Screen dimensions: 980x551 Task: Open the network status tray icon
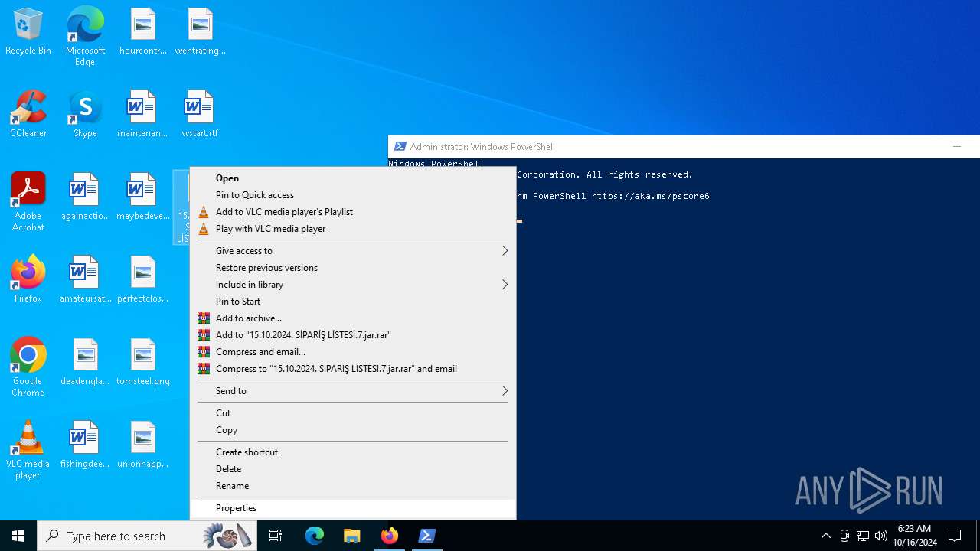pos(863,536)
